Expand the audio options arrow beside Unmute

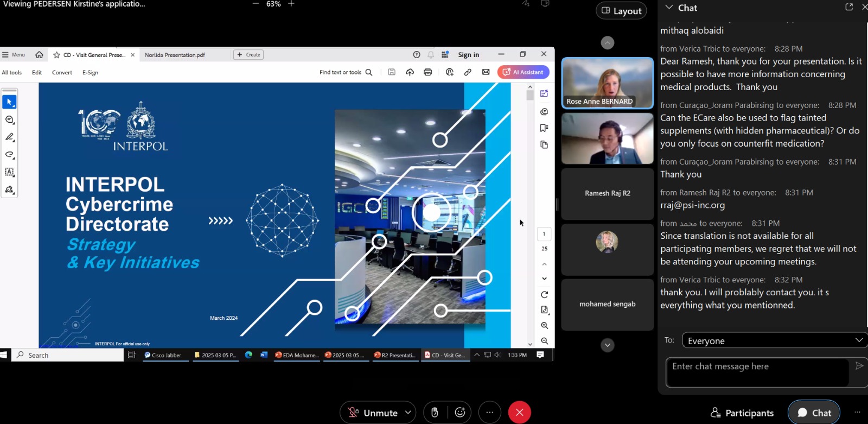tap(408, 413)
